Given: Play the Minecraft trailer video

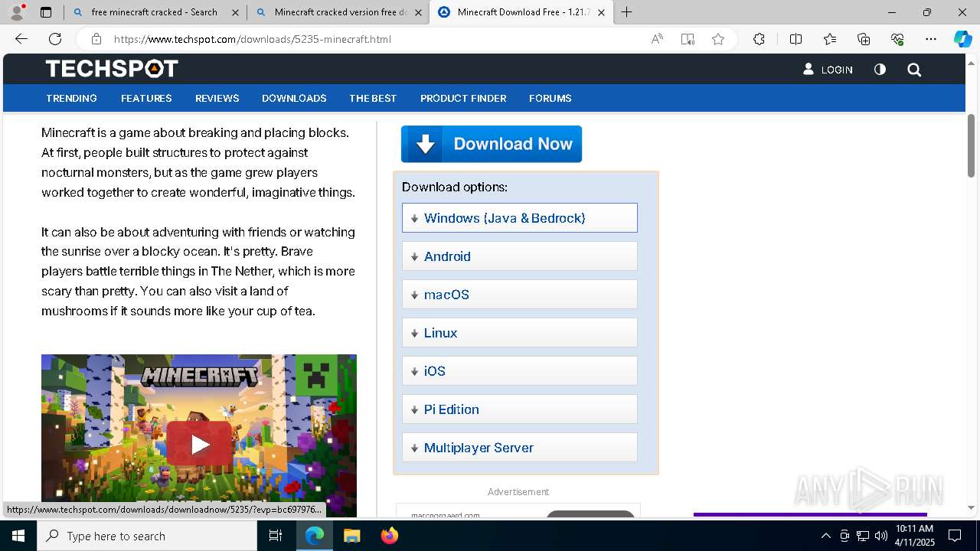Looking at the screenshot, I should click(x=199, y=444).
